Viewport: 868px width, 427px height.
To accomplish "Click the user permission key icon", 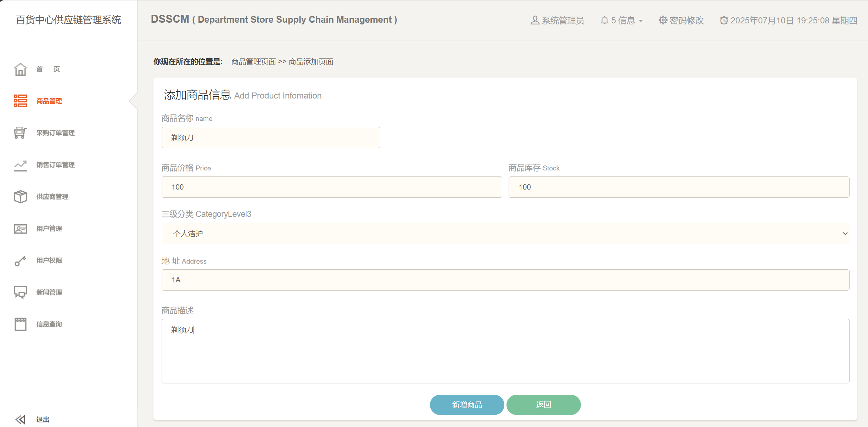I will (x=20, y=260).
